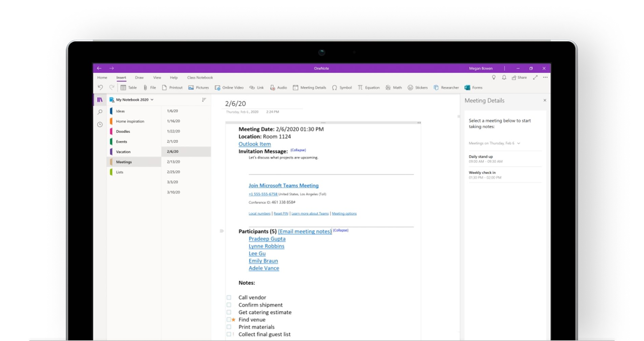Image resolution: width=644 pixels, height=341 pixels.
Task: Open the Researcher pane
Action: tap(446, 88)
